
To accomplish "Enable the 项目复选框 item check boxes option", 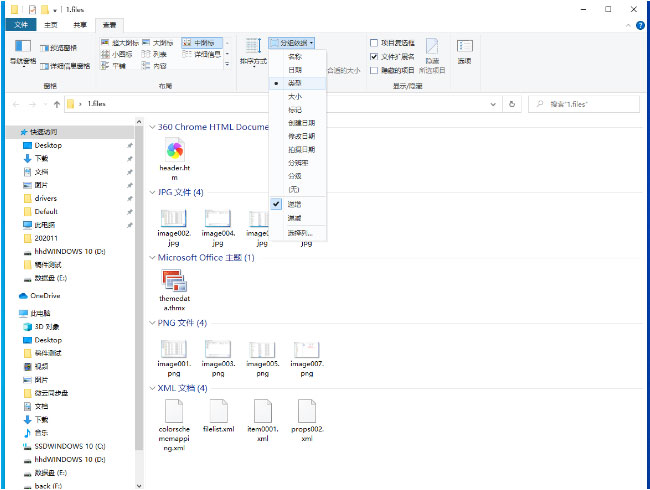I will pyautogui.click(x=392, y=43).
